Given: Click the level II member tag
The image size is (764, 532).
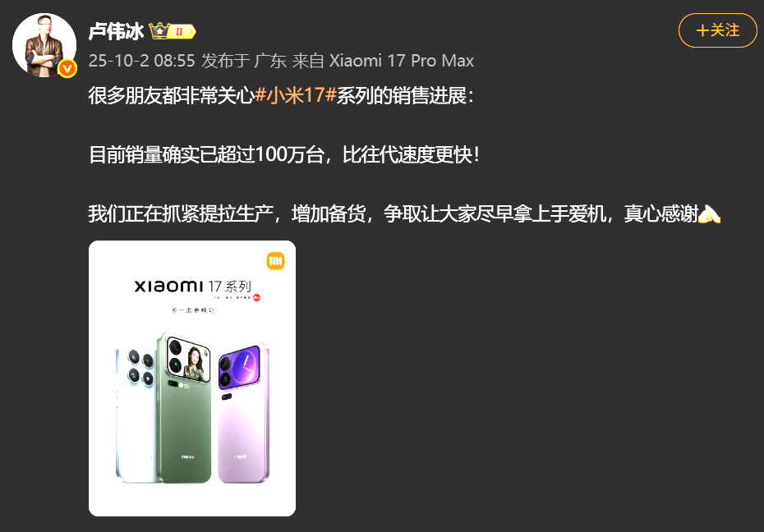Looking at the screenshot, I should coord(182,32).
